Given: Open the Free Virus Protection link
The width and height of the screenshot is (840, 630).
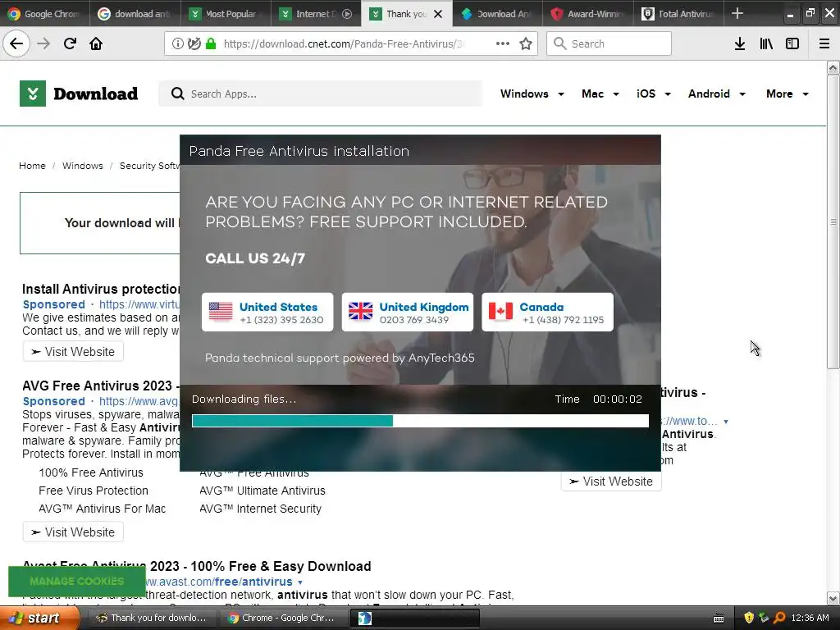Looking at the screenshot, I should [x=94, y=491].
